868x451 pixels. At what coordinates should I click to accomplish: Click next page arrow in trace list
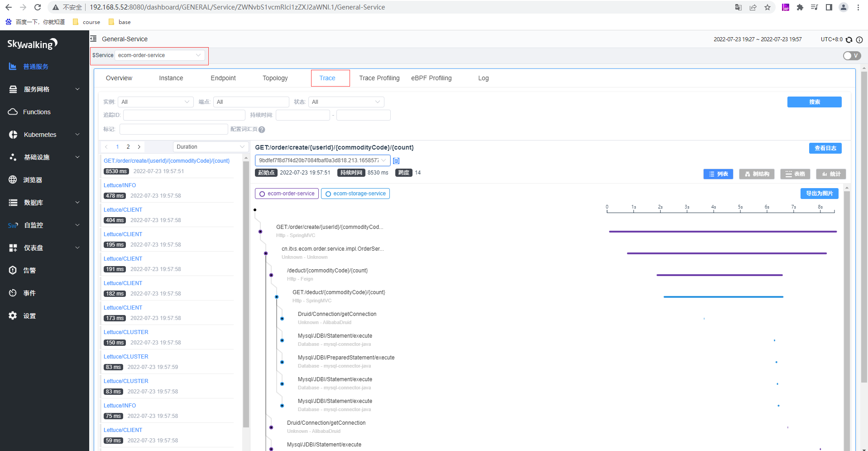(139, 147)
